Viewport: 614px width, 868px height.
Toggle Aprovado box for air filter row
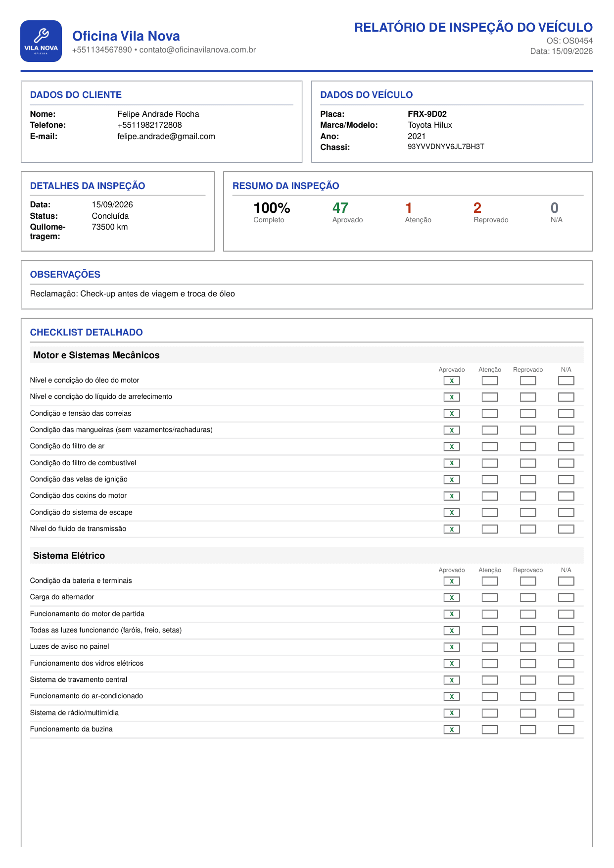pyautogui.click(x=451, y=446)
